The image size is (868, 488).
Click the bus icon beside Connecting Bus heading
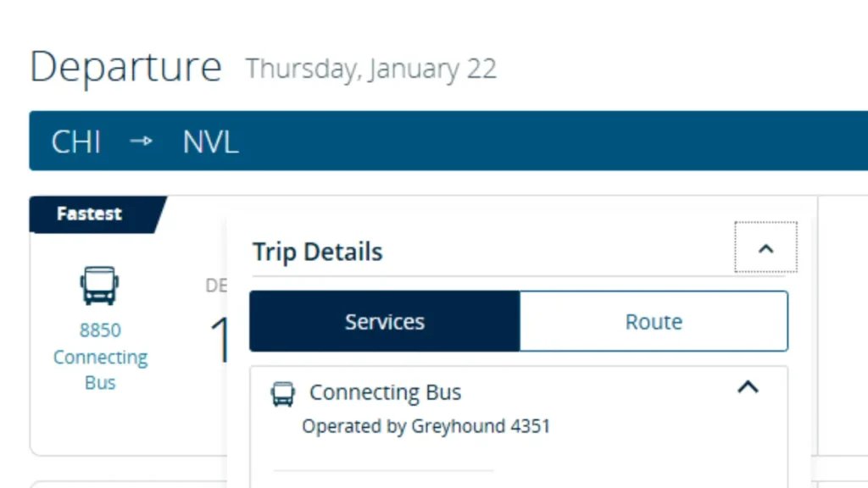(x=283, y=394)
